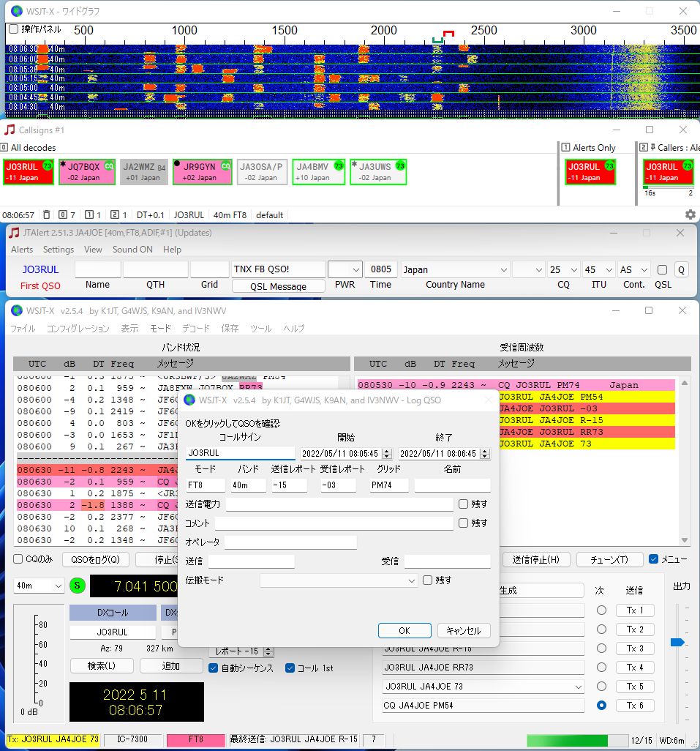Toggle the メニュー checkbox
The image size is (700, 751).
click(654, 559)
